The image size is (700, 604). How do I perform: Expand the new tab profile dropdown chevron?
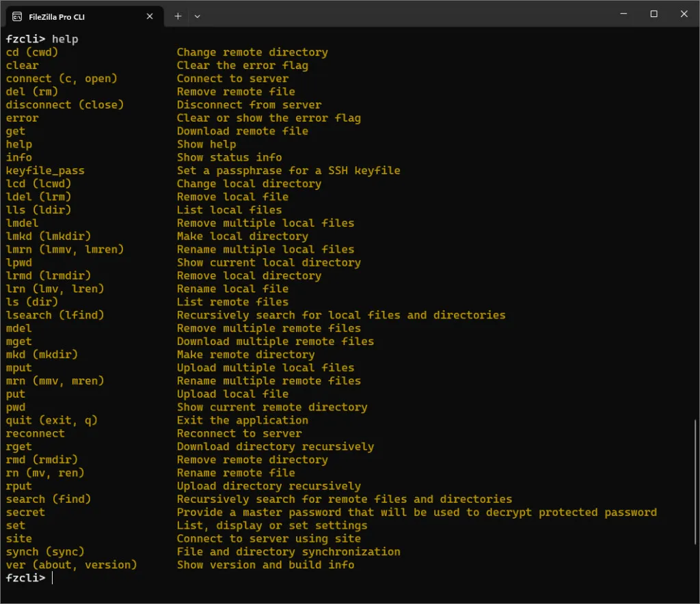[x=198, y=16]
